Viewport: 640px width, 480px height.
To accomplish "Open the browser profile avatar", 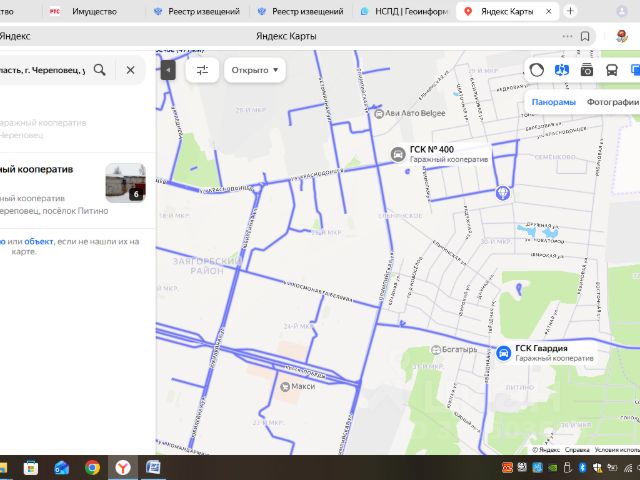I will [622, 11].
